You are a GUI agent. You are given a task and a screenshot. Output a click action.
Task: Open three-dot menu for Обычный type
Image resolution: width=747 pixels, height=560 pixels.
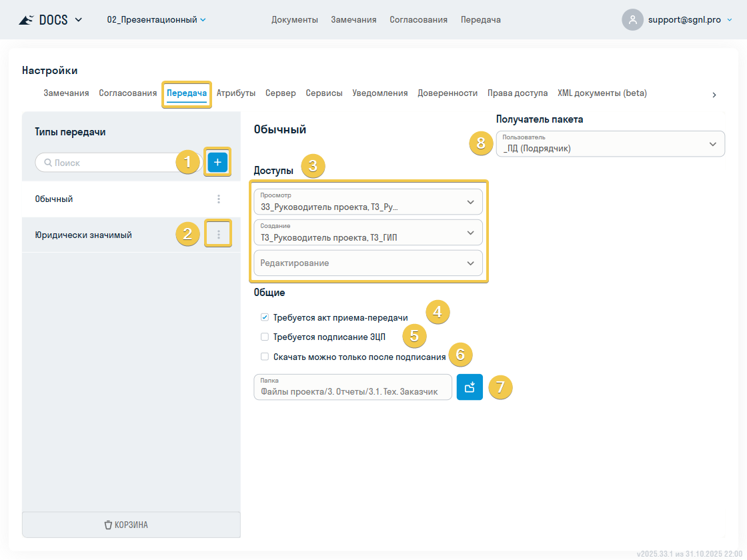pyautogui.click(x=218, y=199)
